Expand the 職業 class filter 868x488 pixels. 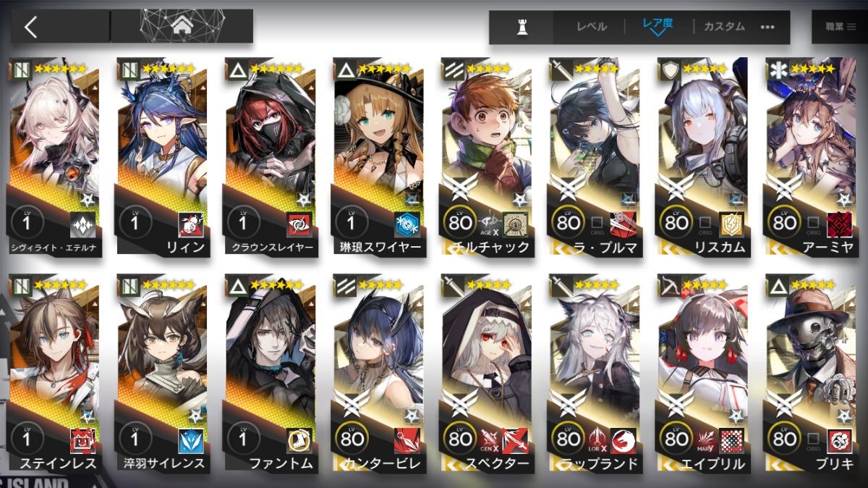[840, 27]
